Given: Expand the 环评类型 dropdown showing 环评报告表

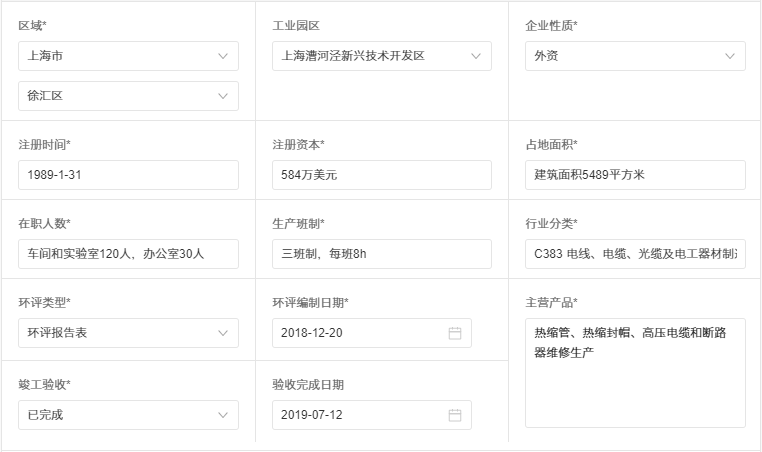Looking at the screenshot, I should coord(128,333).
